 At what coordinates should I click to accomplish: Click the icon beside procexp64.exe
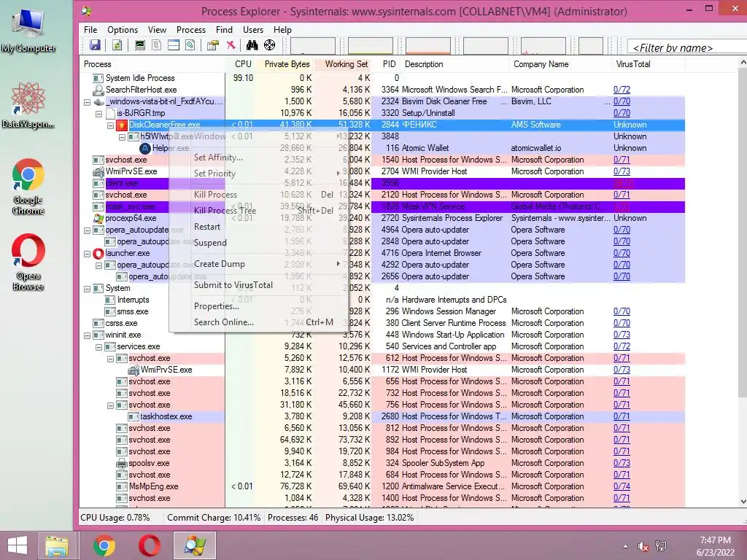(x=98, y=218)
